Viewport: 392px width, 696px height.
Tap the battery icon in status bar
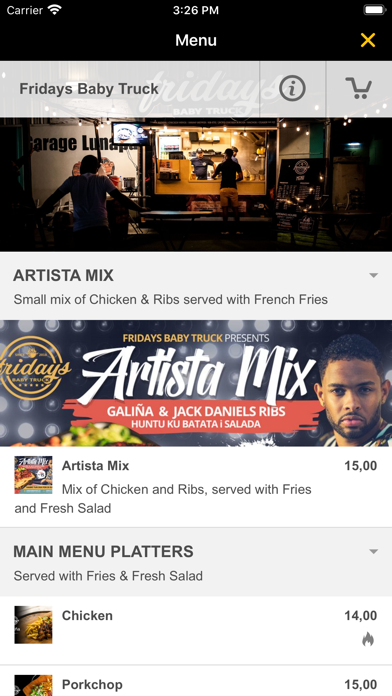[x=374, y=10]
